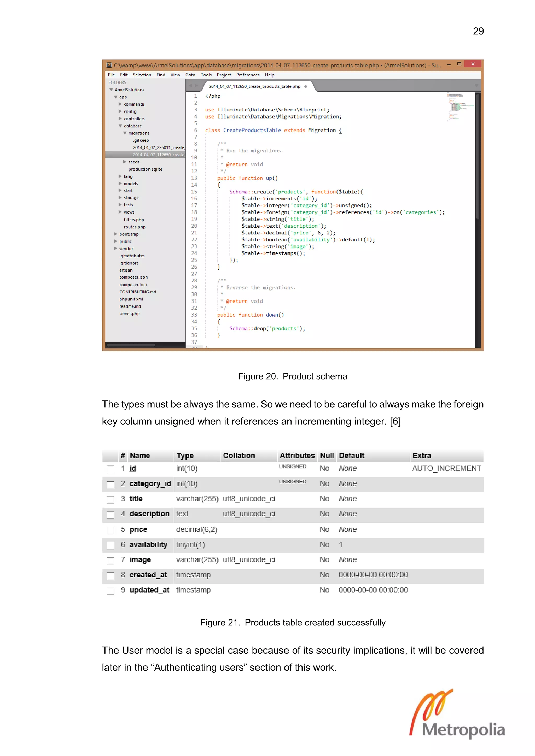Expand the lang folder
Screen dimensions: 535x756
tap(120, 176)
